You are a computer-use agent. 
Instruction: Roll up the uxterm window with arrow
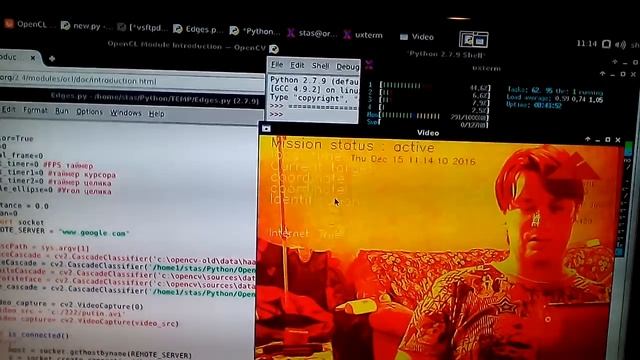pyautogui.click(x=603, y=73)
